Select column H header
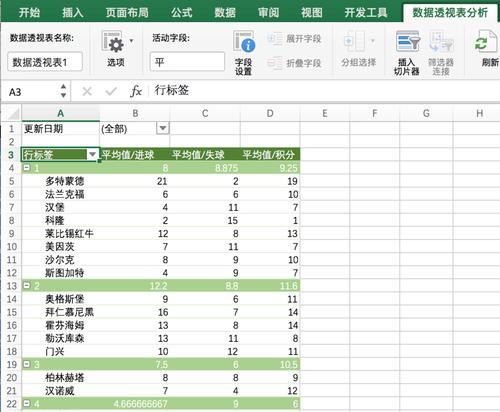Viewport: 500px width, 412px height. coord(479,114)
